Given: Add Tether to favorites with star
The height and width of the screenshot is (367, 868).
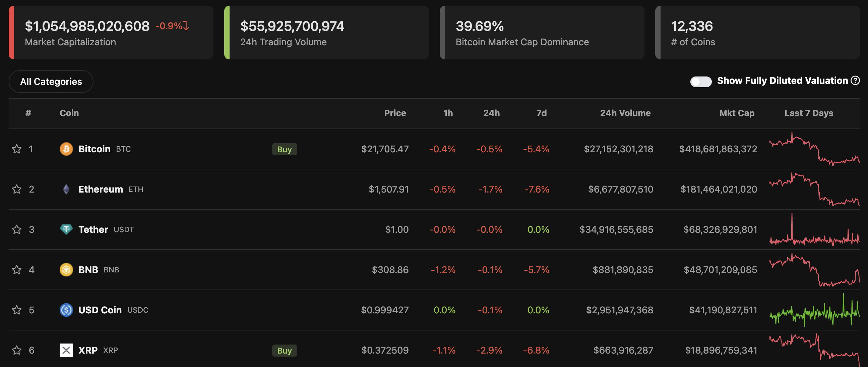Looking at the screenshot, I should coord(16,229).
